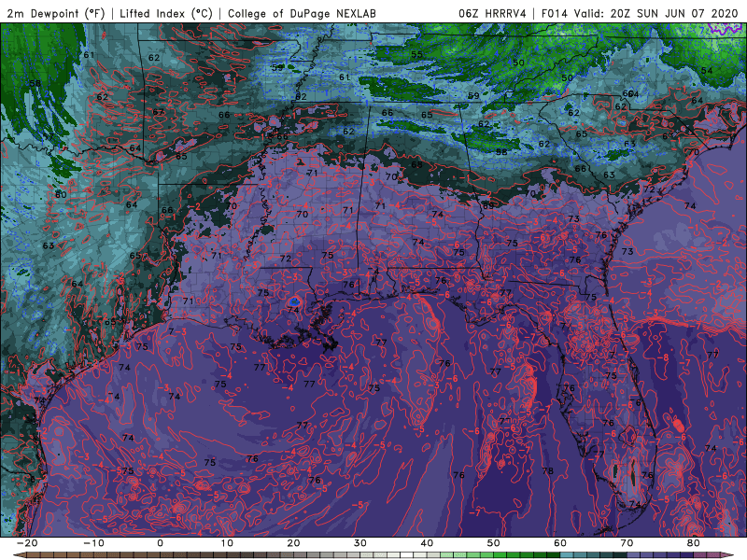The image size is (747, 560).
Task: Click 'College of DuPage NEXLAB' header text
Action: tap(302, 13)
